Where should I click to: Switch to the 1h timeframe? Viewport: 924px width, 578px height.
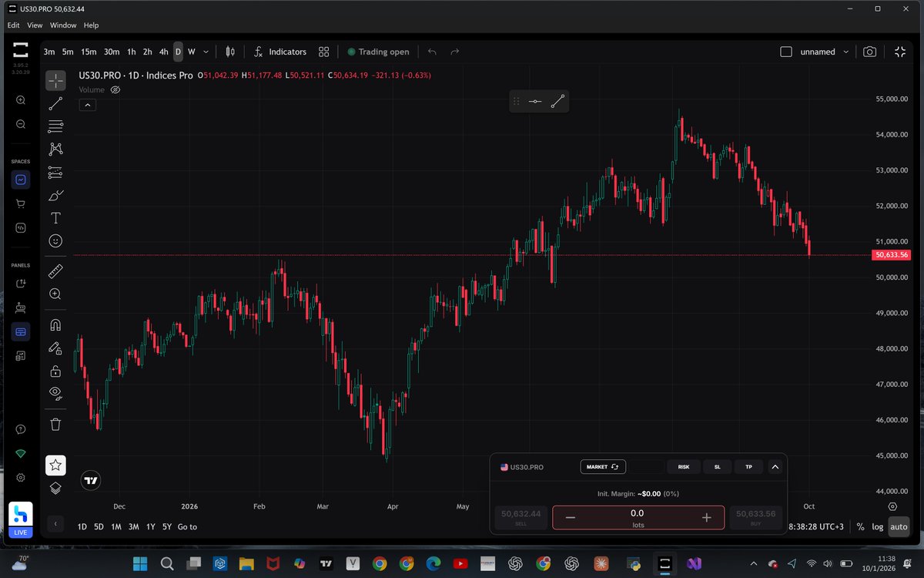(132, 52)
